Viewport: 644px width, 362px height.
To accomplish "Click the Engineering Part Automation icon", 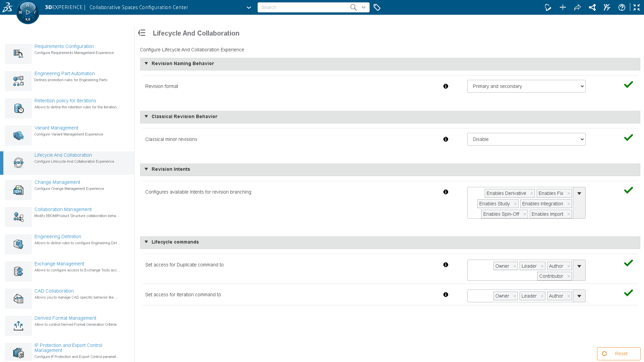I will click(18, 81).
